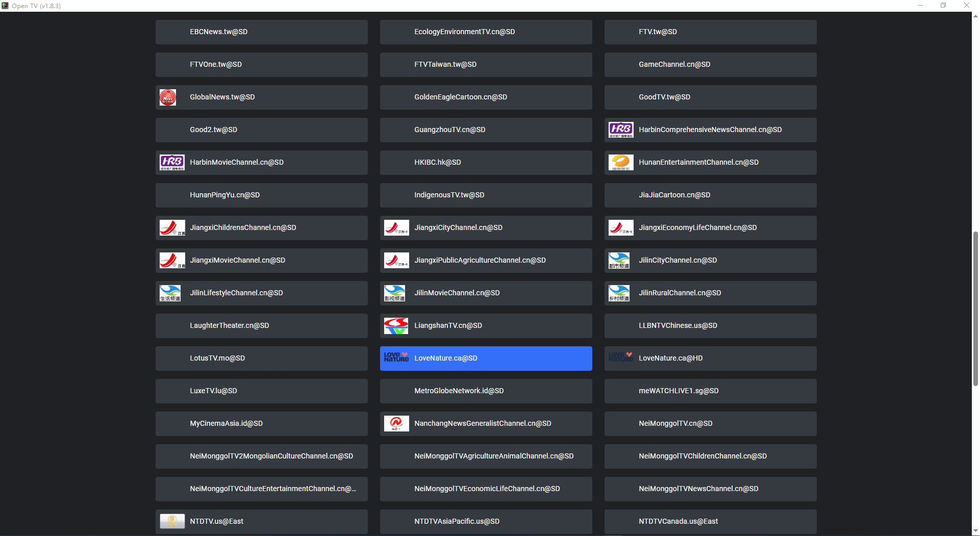Play NeiMonggolTVEconomicLifeChannel.cn@SD channel
Screen dimensions: 980x536
point(486,489)
